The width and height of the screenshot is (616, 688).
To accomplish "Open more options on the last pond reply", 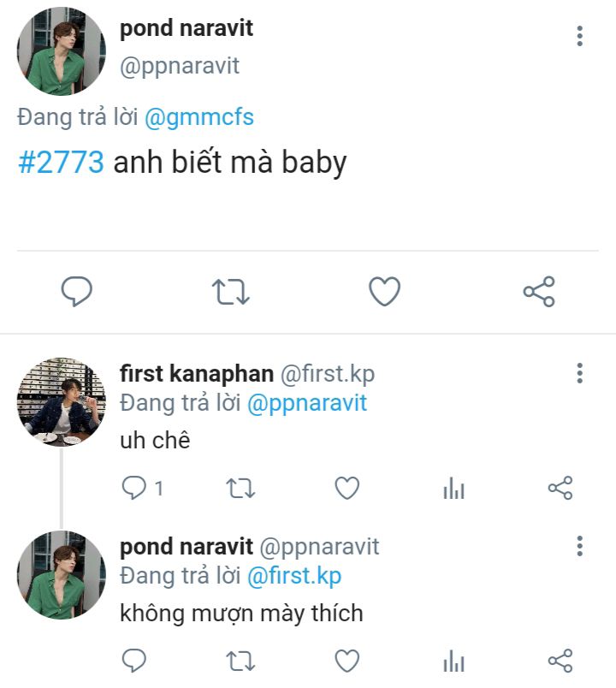I will point(580,547).
